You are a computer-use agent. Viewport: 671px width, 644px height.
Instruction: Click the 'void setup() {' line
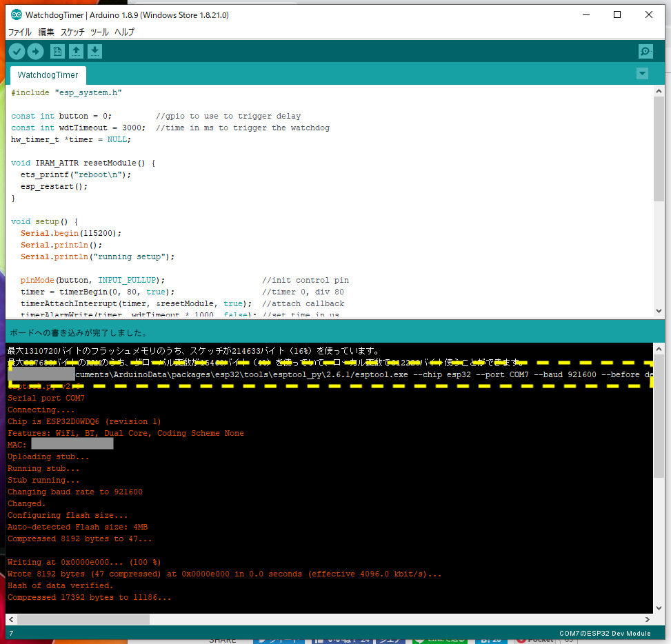click(45, 221)
